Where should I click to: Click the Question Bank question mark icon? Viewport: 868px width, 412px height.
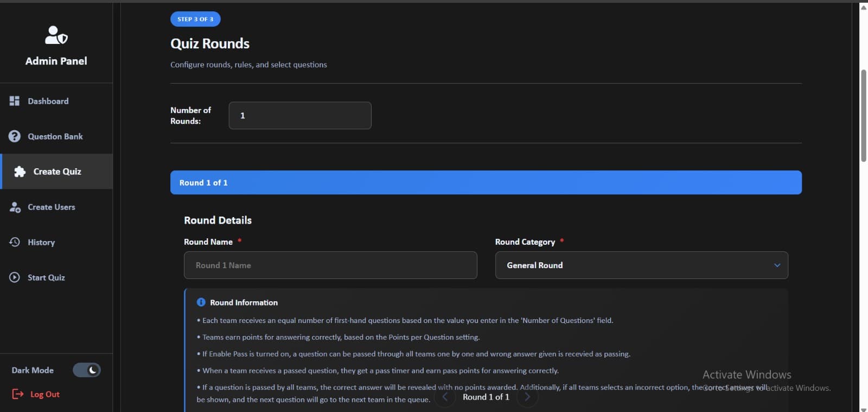click(x=15, y=136)
